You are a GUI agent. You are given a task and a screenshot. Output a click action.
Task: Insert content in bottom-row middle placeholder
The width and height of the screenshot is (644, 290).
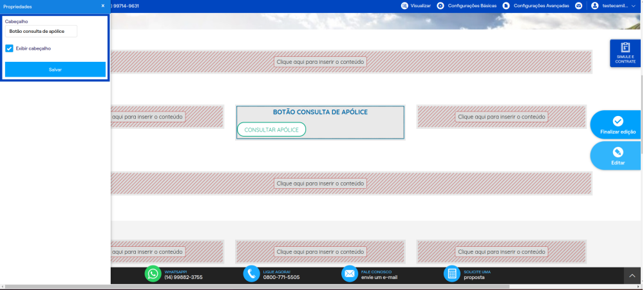[x=320, y=252]
